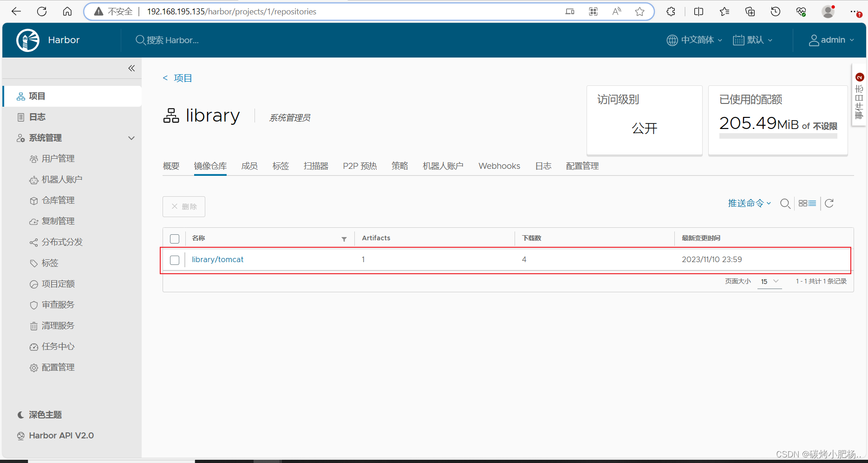Go to browser home page
The height and width of the screenshot is (463, 868).
[x=67, y=12]
